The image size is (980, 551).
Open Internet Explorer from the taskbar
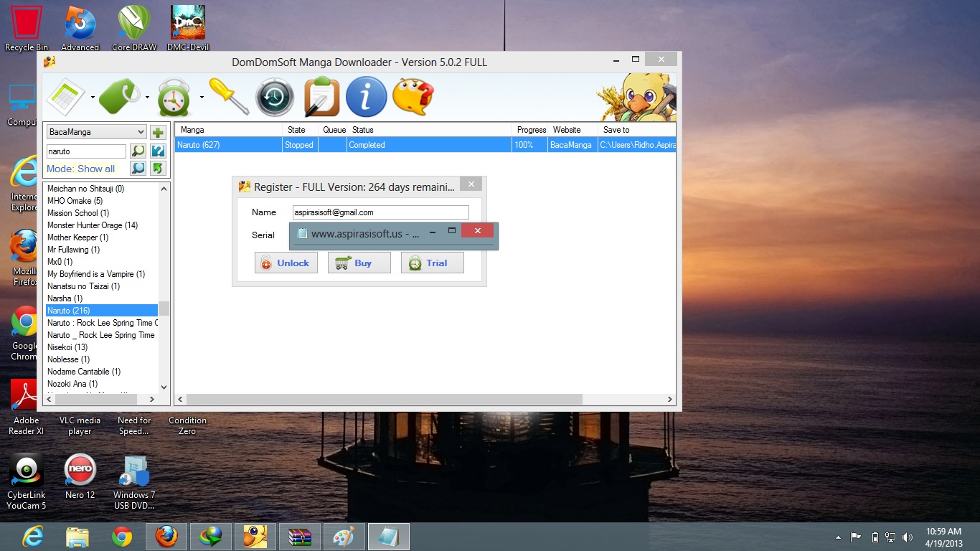click(32, 537)
